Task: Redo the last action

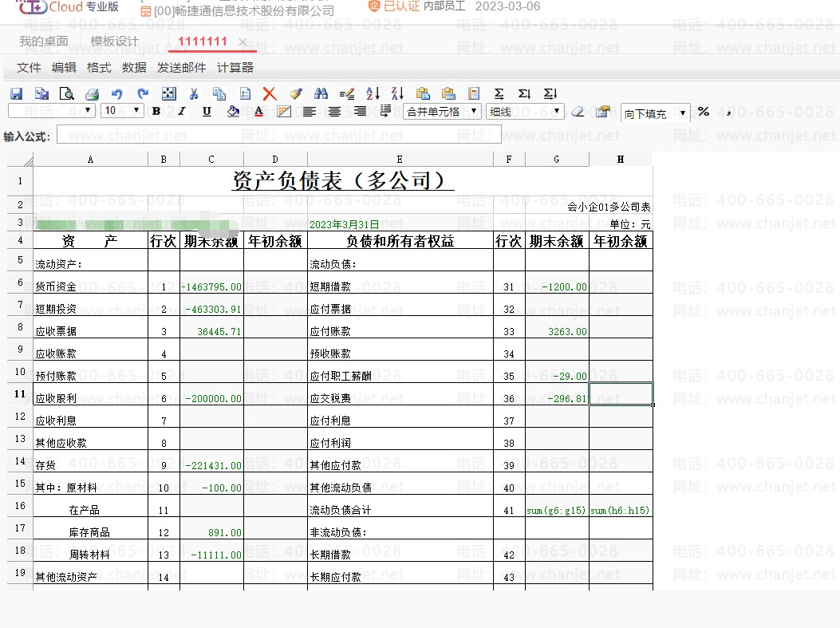Action: pos(143,94)
